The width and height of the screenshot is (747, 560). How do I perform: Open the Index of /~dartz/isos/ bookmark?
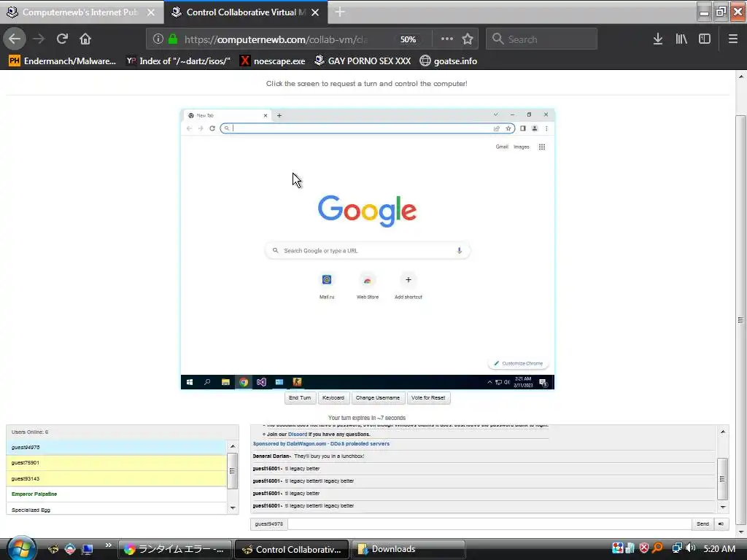tap(179, 61)
